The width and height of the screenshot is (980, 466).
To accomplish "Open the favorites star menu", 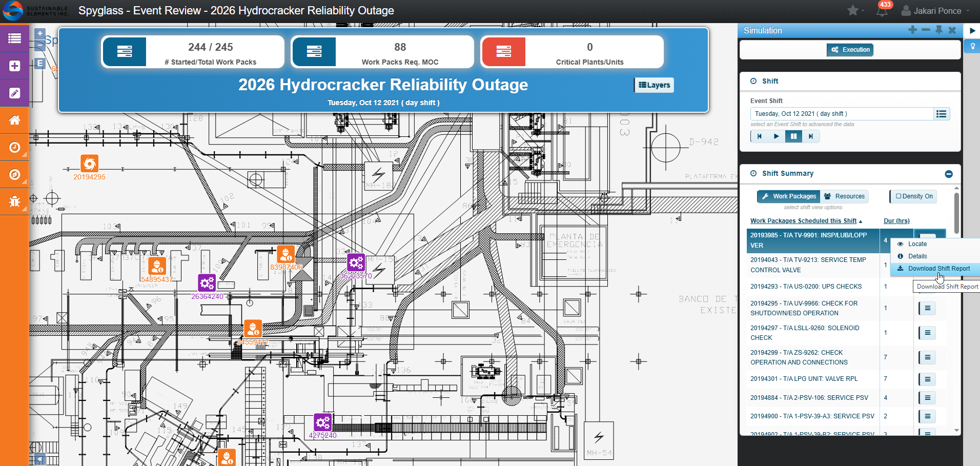I will click(x=855, y=10).
